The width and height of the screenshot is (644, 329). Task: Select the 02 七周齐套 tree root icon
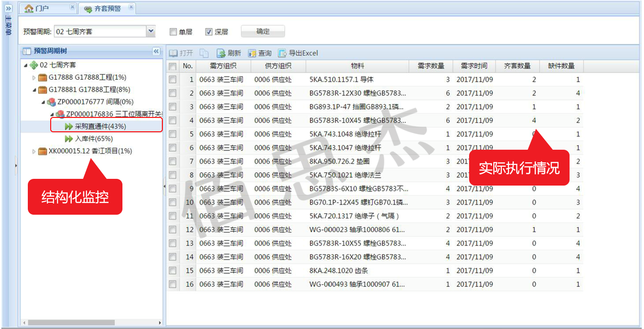[x=34, y=65]
